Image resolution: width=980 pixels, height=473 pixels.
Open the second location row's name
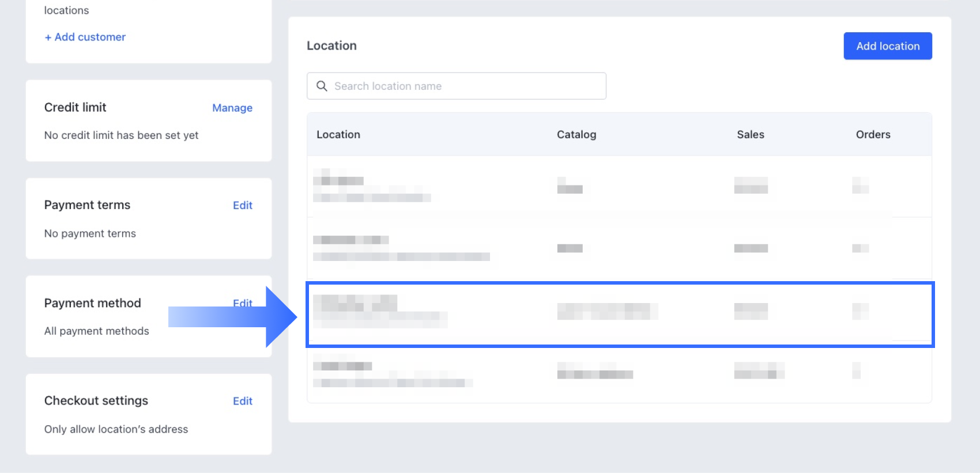coord(350,240)
